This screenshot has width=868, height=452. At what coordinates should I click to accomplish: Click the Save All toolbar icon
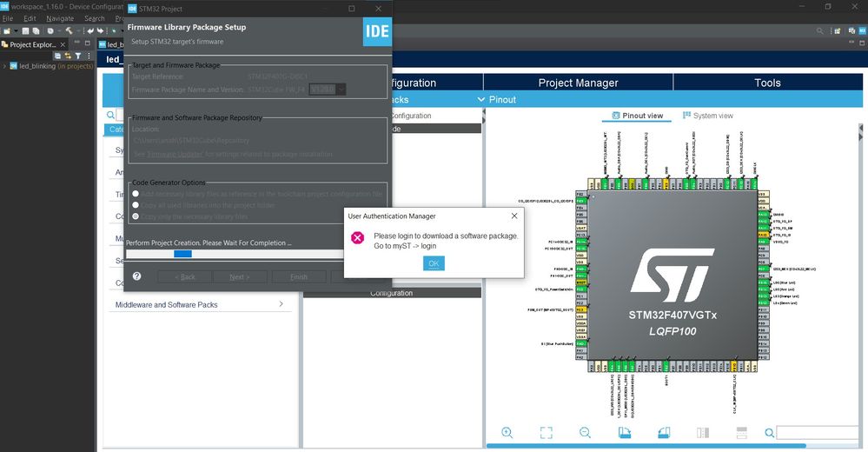[x=36, y=31]
